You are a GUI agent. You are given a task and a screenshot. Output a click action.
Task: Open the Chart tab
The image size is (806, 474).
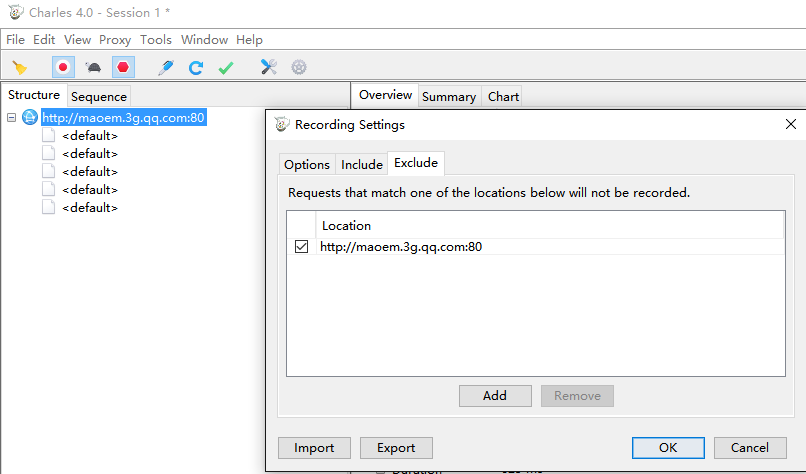tap(503, 96)
